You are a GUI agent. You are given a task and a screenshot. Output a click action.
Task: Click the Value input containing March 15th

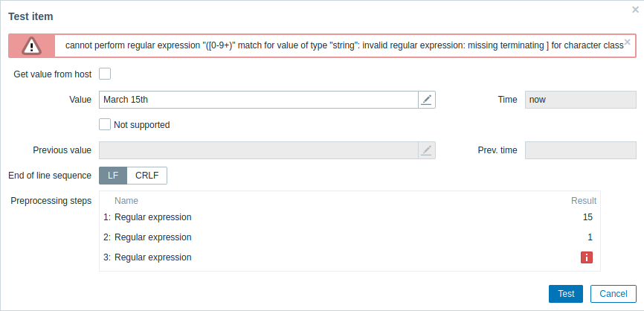point(257,100)
